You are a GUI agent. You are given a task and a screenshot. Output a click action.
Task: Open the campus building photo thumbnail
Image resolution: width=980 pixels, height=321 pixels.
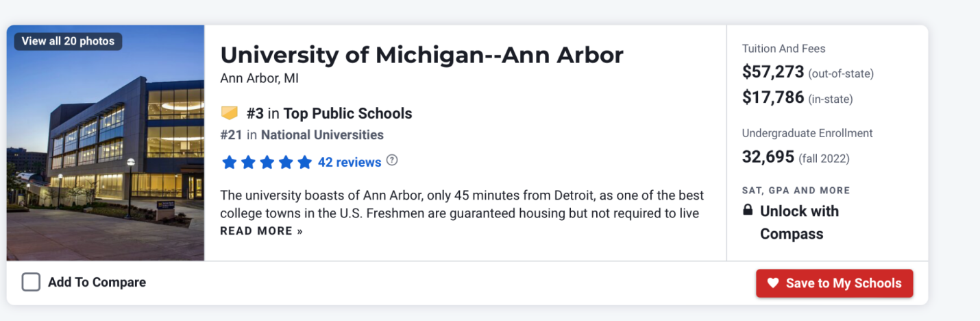[x=106, y=143]
